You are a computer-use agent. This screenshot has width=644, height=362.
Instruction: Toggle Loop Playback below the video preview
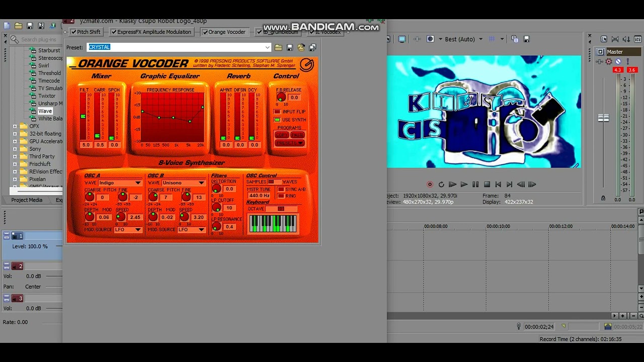click(x=441, y=185)
